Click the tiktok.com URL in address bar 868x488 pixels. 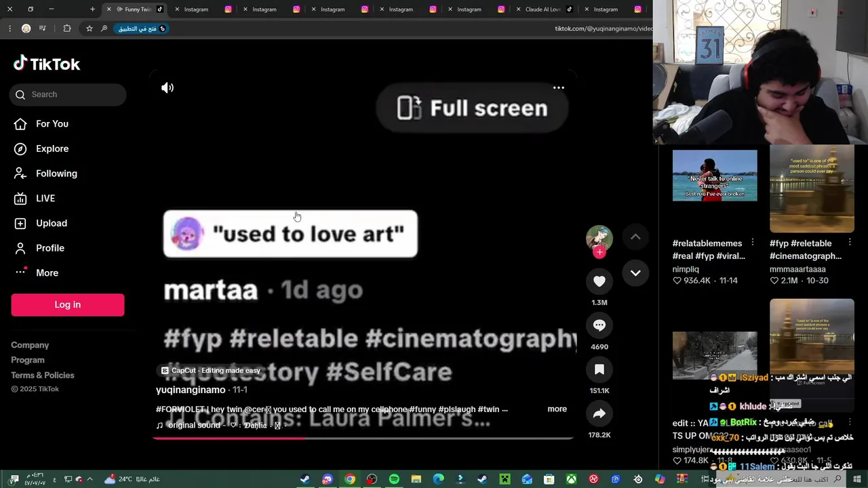click(x=603, y=28)
